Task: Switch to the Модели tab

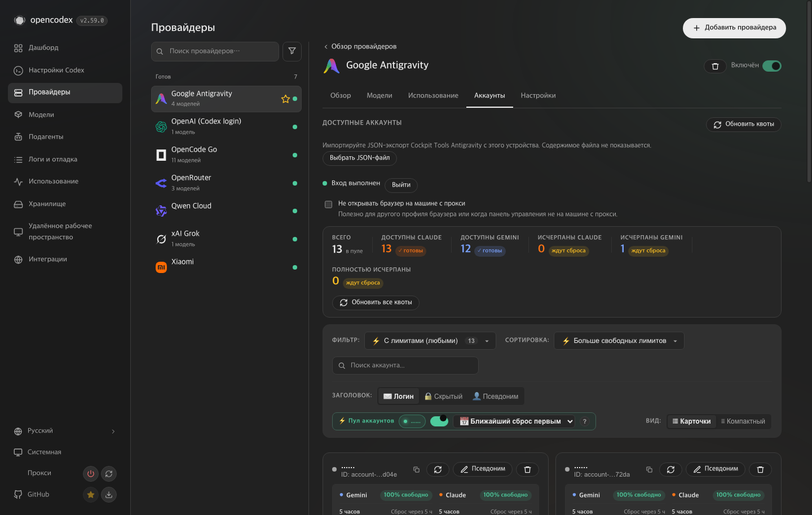Action: pos(379,96)
